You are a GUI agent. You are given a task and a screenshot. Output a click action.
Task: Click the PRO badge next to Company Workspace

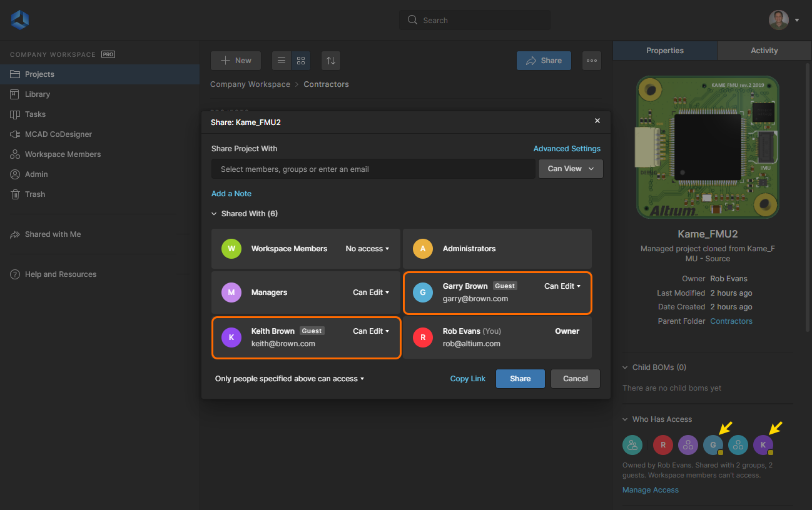[108, 54]
